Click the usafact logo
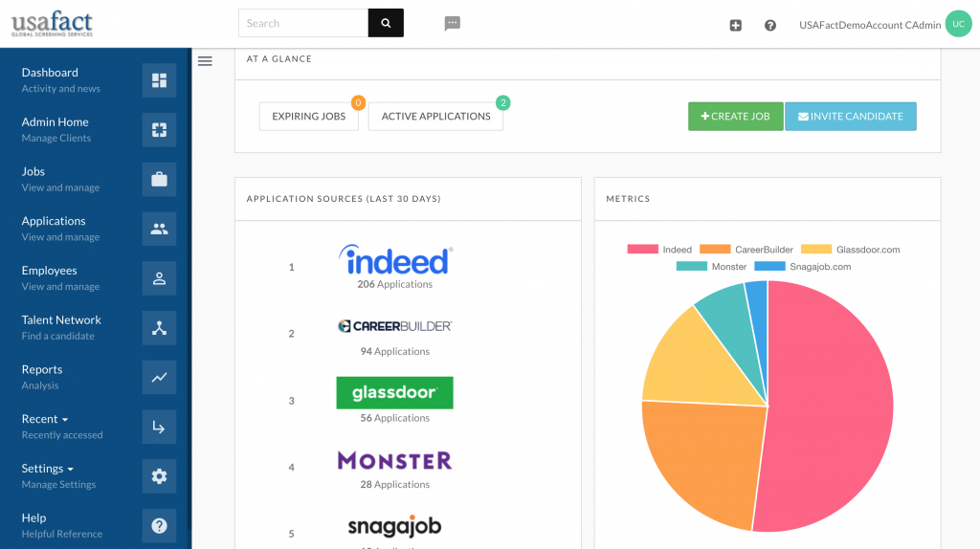This screenshot has width=980, height=549. pos(52,24)
